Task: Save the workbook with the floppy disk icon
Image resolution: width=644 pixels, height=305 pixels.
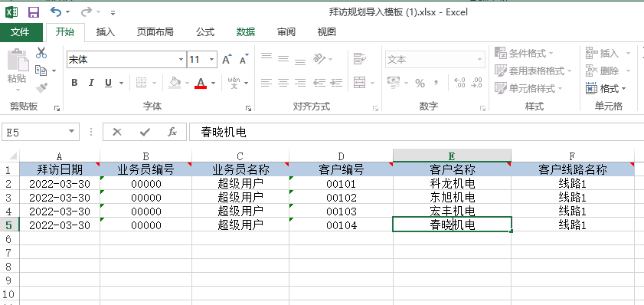Action: point(34,12)
